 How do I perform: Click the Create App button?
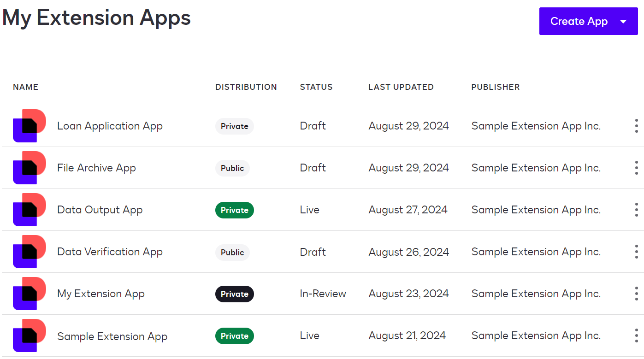579,21
